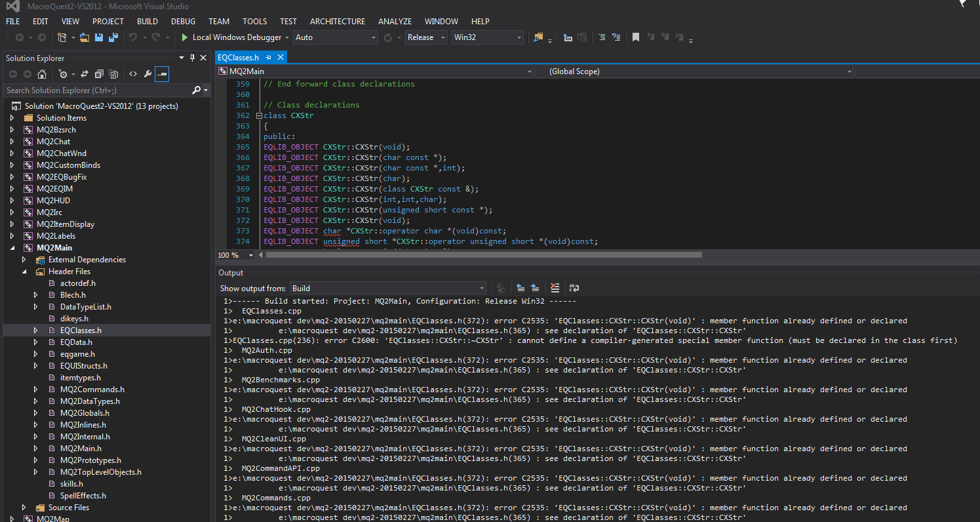The width and height of the screenshot is (980, 522).
Task: Go to next message in Output
Action: (x=535, y=288)
